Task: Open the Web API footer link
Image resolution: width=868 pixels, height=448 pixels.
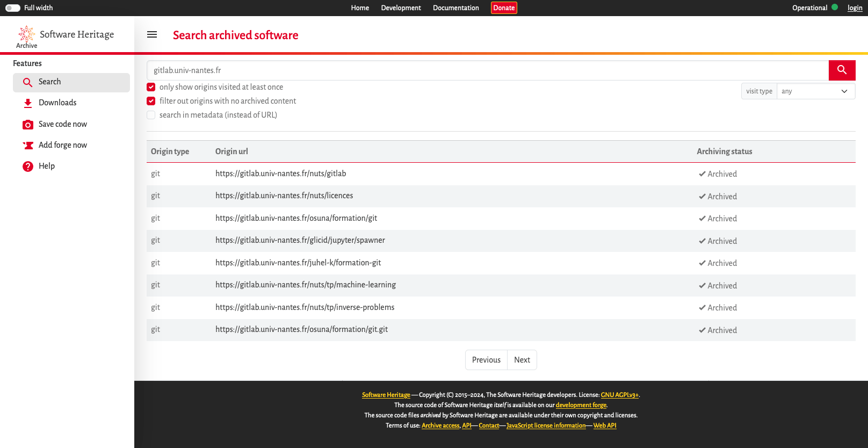Action: click(605, 425)
